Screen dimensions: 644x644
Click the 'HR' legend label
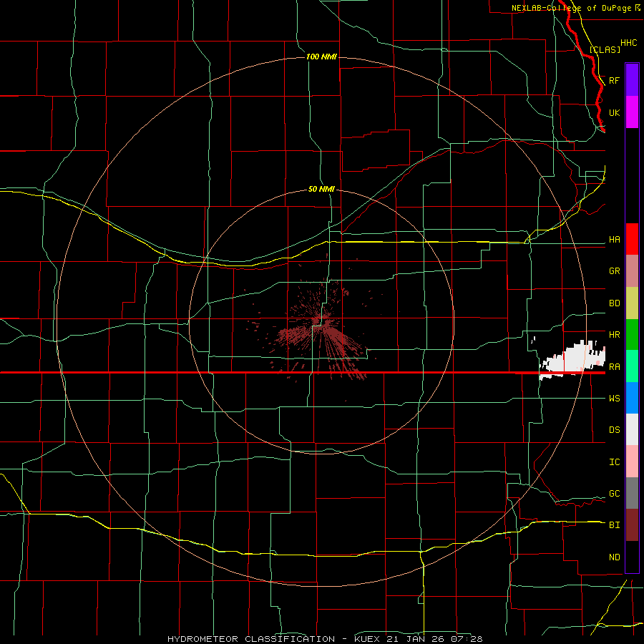tap(614, 335)
